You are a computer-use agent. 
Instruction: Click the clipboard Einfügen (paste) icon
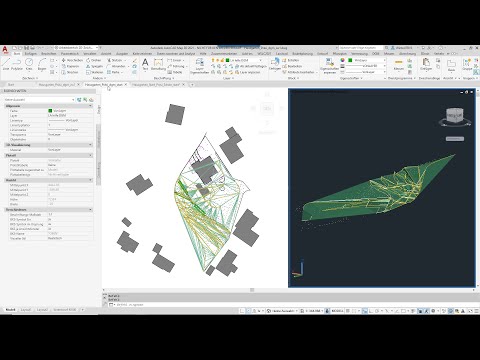point(426,64)
